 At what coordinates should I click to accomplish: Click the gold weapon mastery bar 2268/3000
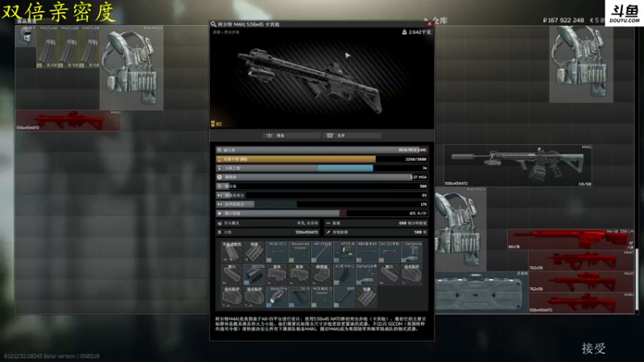tap(322, 158)
